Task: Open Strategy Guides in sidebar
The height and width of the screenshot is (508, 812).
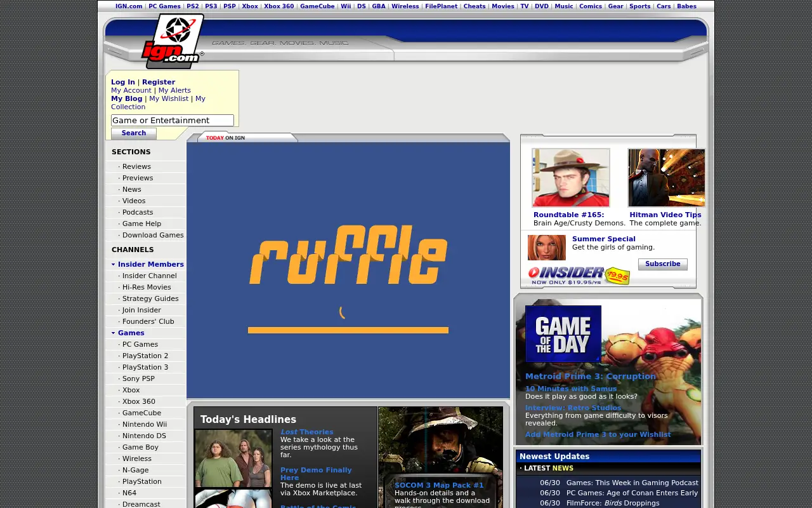Action: (150, 298)
